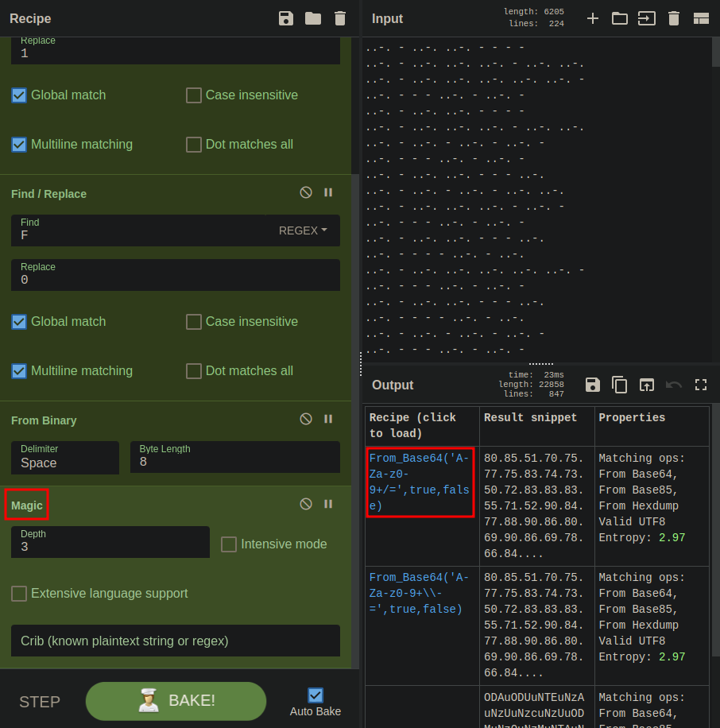Reset the input pane layout
Screen dimensions: 720x728
tap(701, 18)
